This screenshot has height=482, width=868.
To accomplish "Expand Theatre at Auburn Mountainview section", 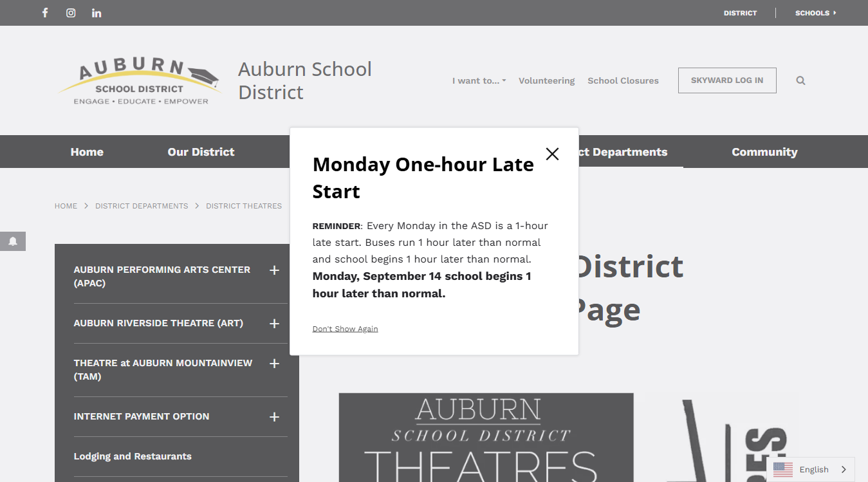I will (274, 364).
